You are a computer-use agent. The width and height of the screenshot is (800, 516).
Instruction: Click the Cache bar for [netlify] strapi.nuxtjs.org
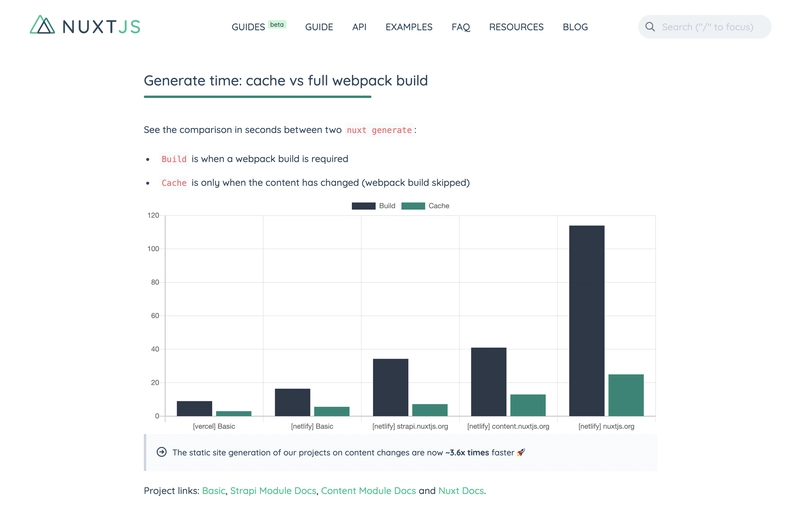click(430, 410)
